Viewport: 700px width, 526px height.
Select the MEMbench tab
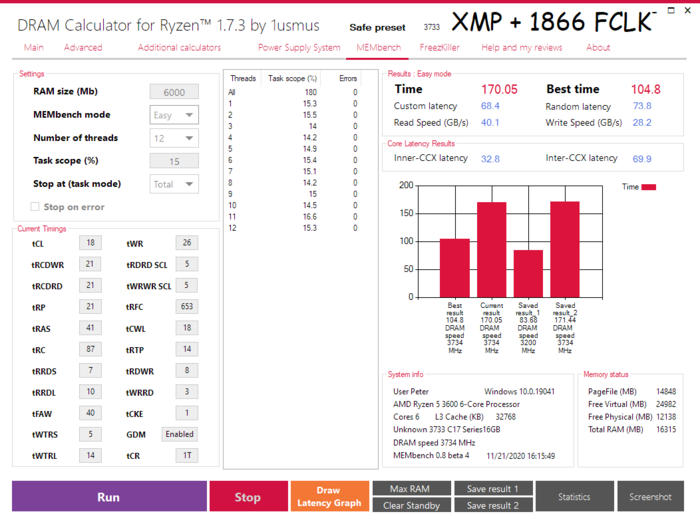[379, 47]
